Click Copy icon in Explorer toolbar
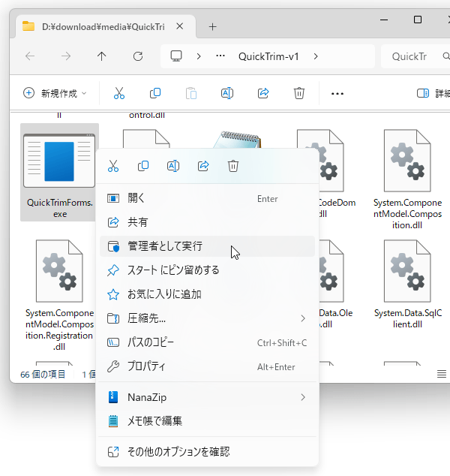The height and width of the screenshot is (476, 450). click(155, 93)
